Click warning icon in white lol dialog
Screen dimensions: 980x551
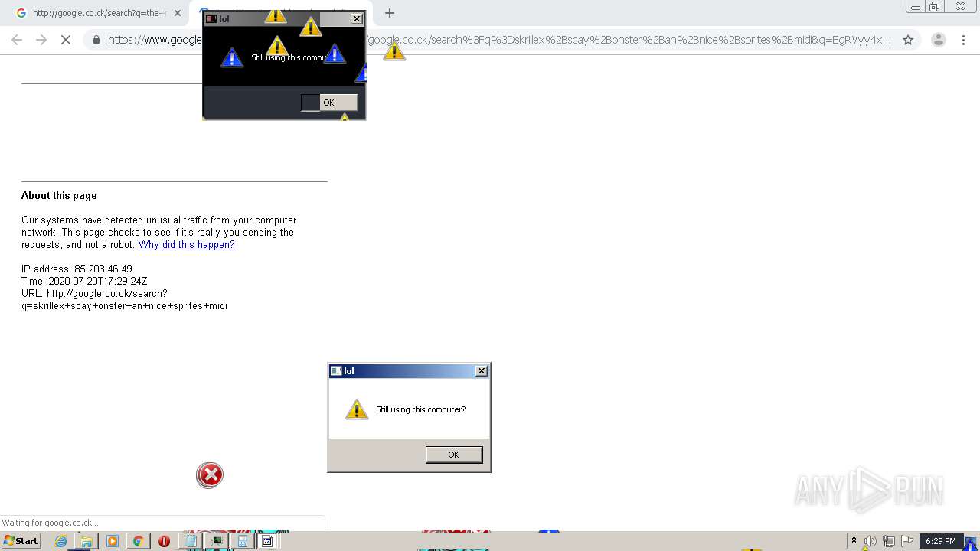point(357,409)
